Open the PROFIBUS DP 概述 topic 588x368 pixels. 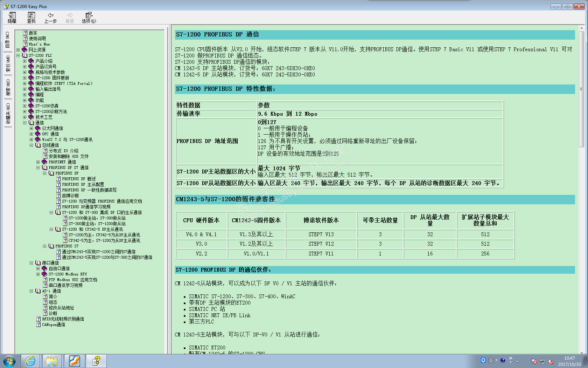pos(79,179)
